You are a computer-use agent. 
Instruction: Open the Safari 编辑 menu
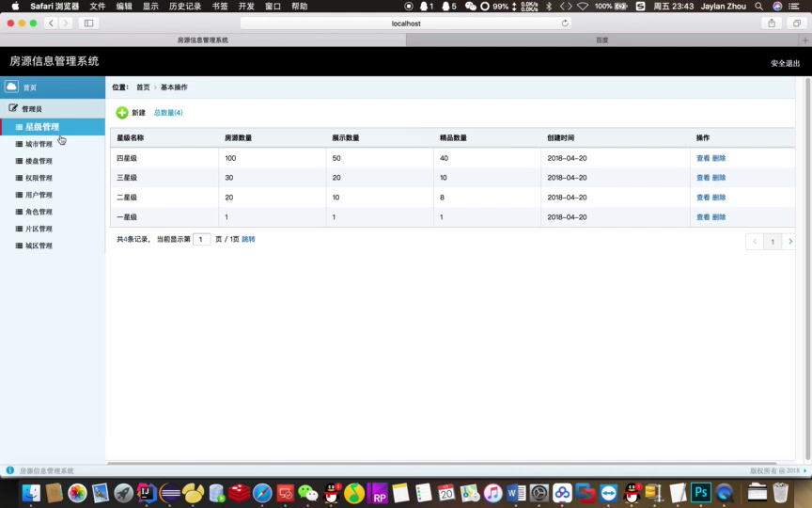click(124, 7)
